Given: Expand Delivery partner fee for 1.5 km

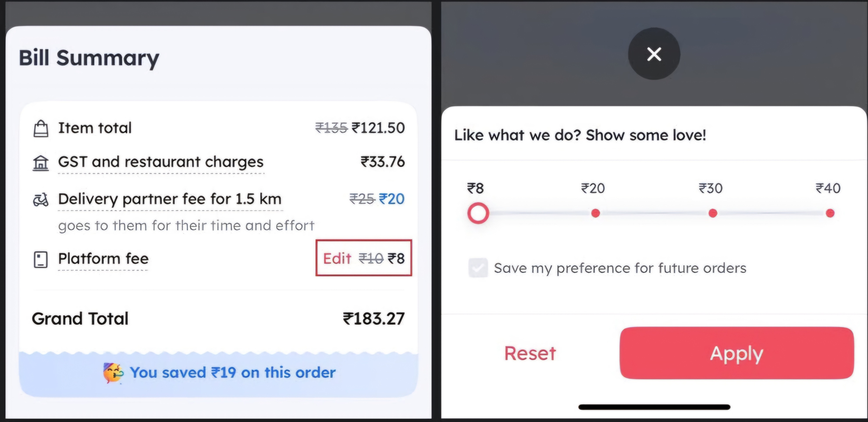Looking at the screenshot, I should pyautogui.click(x=169, y=199).
